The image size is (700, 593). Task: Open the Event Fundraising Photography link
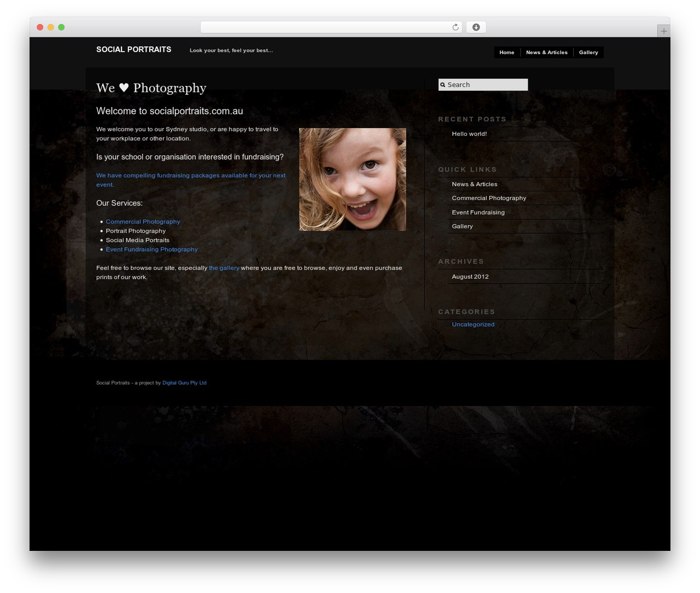[151, 249]
